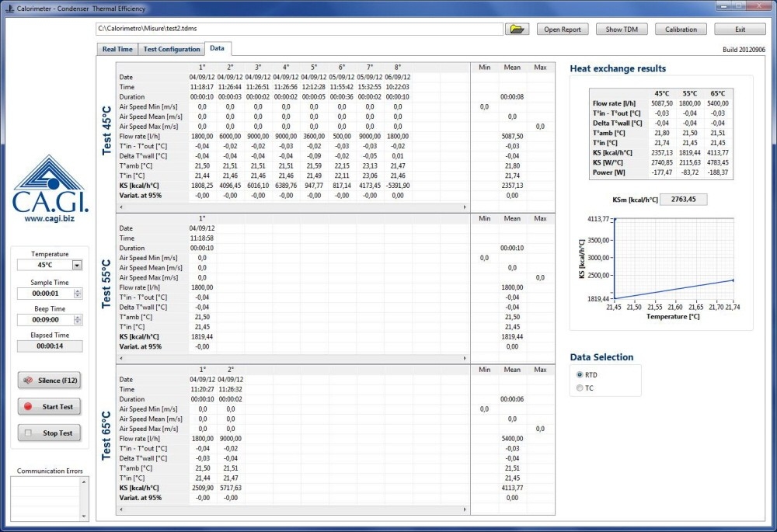Click Communication Errors list scroll down arrow
The image size is (777, 532).
point(84,516)
